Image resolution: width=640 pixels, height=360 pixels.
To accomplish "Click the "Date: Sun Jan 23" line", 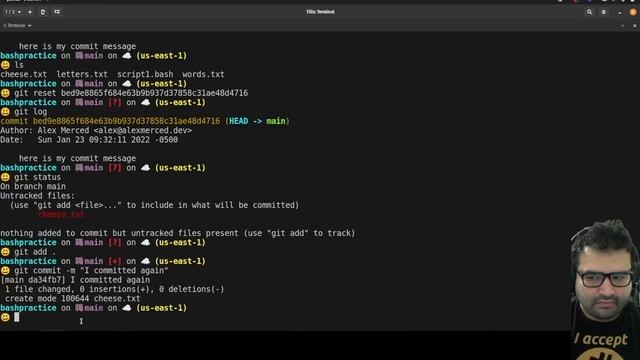I will [x=89, y=140].
